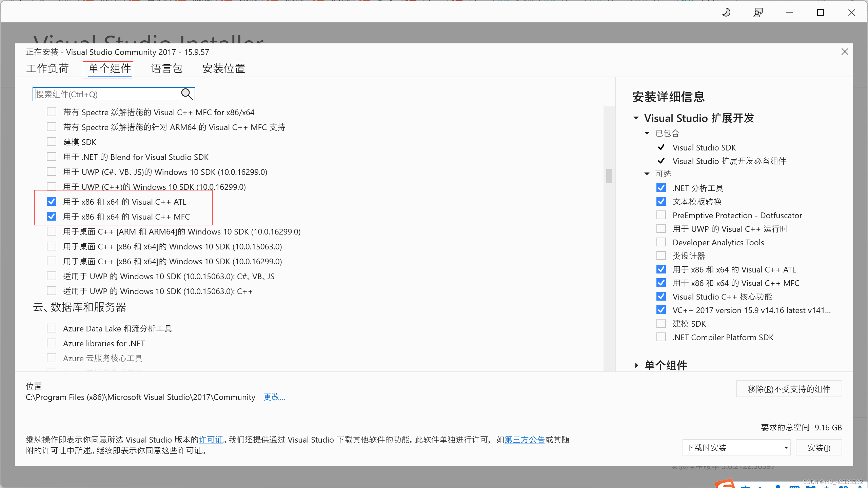Collapse the 可选 group
This screenshot has height=488, width=868.
[x=647, y=174]
